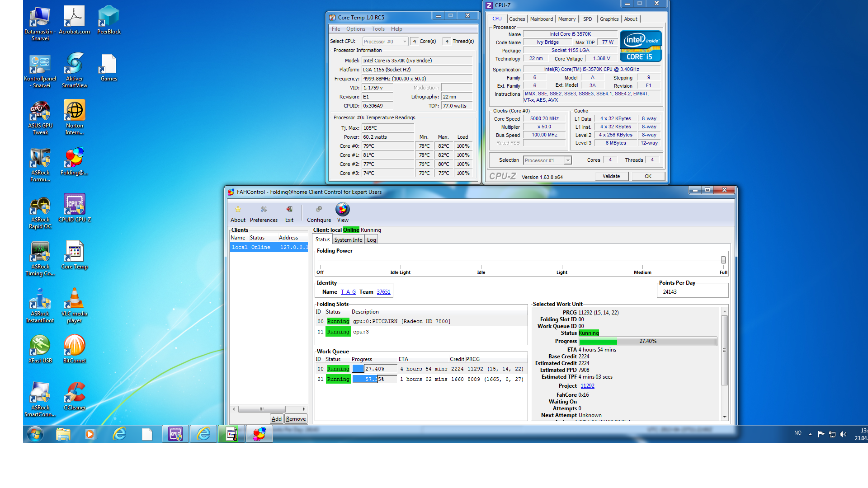Click Selected Work Unit progress bar 27.40%

(x=648, y=341)
